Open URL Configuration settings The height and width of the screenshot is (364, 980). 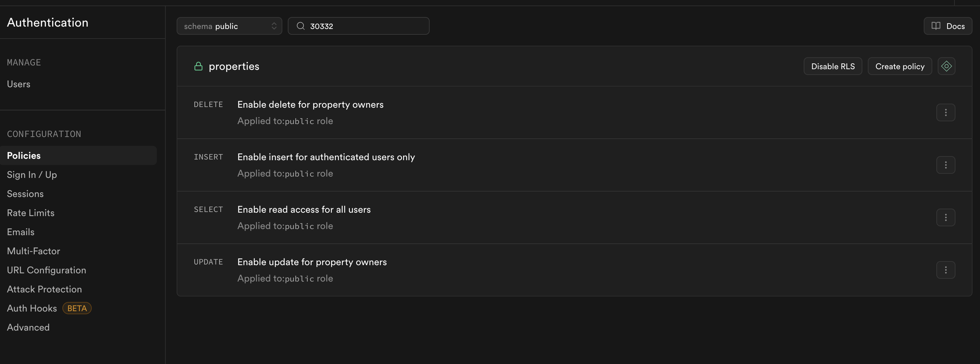pyautogui.click(x=46, y=270)
